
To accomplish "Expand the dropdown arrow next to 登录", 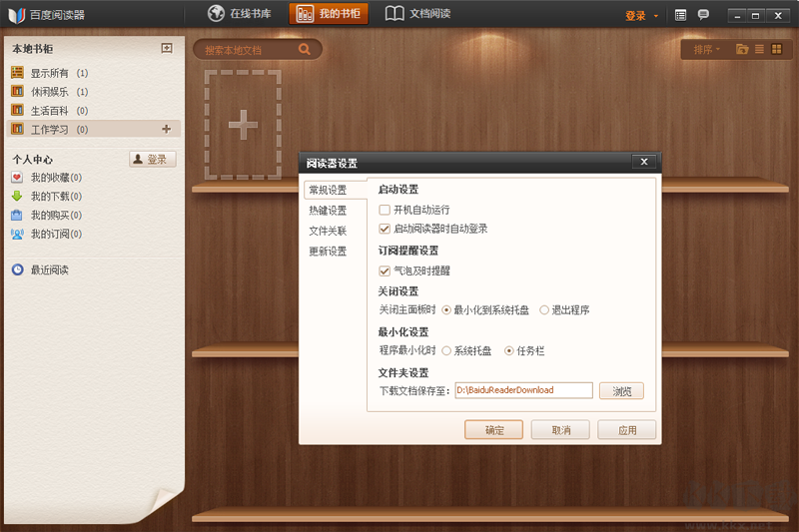I will pyautogui.click(x=656, y=16).
